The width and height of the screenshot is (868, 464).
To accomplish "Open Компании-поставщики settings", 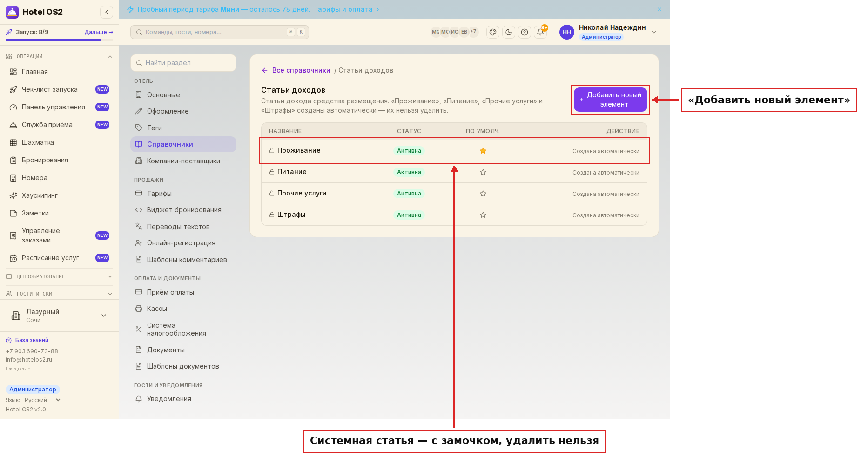I will tap(183, 161).
